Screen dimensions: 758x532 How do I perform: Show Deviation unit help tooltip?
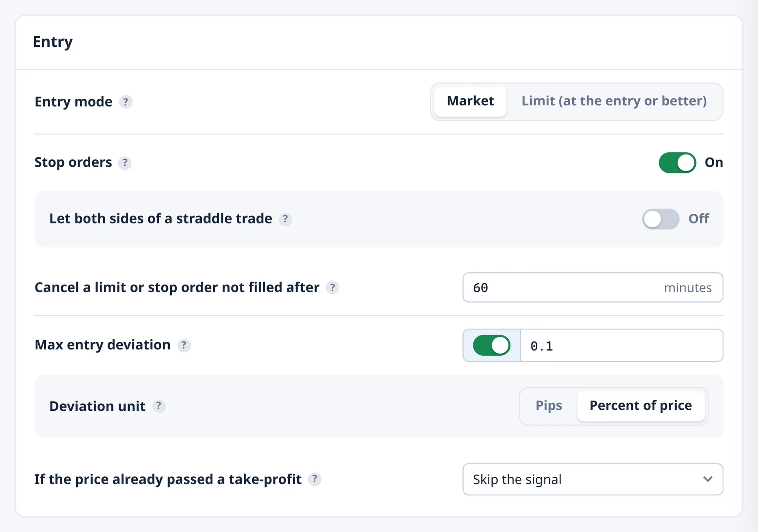coord(159,406)
